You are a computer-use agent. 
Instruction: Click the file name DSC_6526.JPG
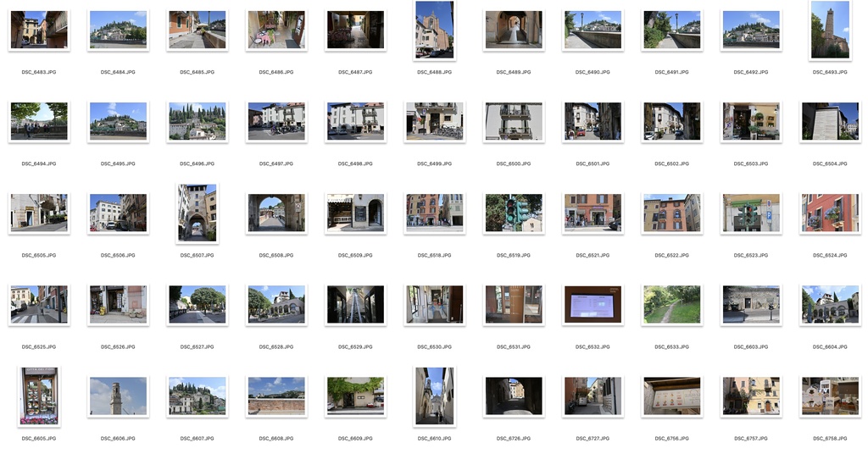(118, 346)
